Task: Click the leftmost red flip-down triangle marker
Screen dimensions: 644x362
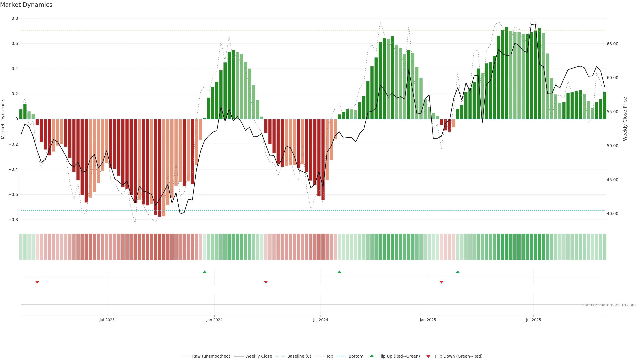Action: [x=37, y=282]
